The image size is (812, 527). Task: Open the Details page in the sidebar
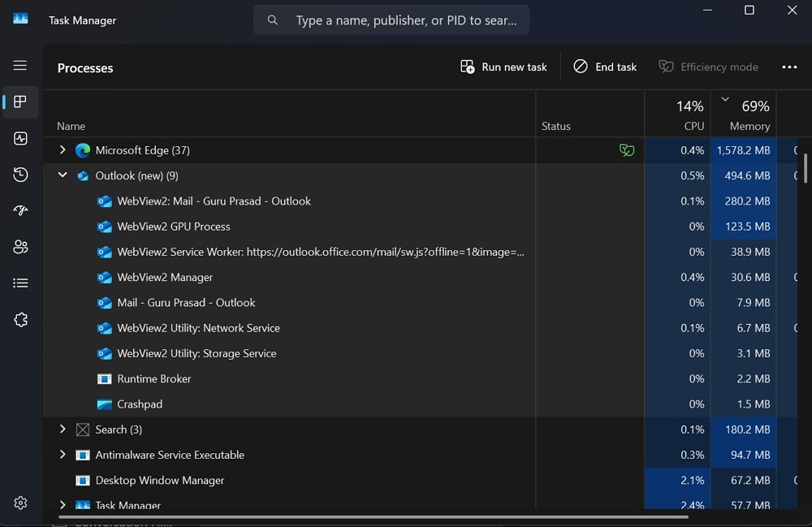coord(20,283)
